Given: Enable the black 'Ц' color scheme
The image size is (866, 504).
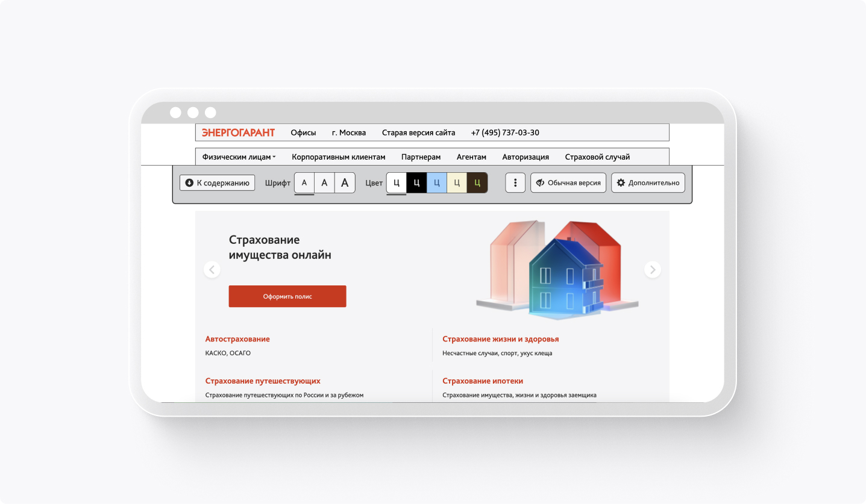Looking at the screenshot, I should click(416, 182).
